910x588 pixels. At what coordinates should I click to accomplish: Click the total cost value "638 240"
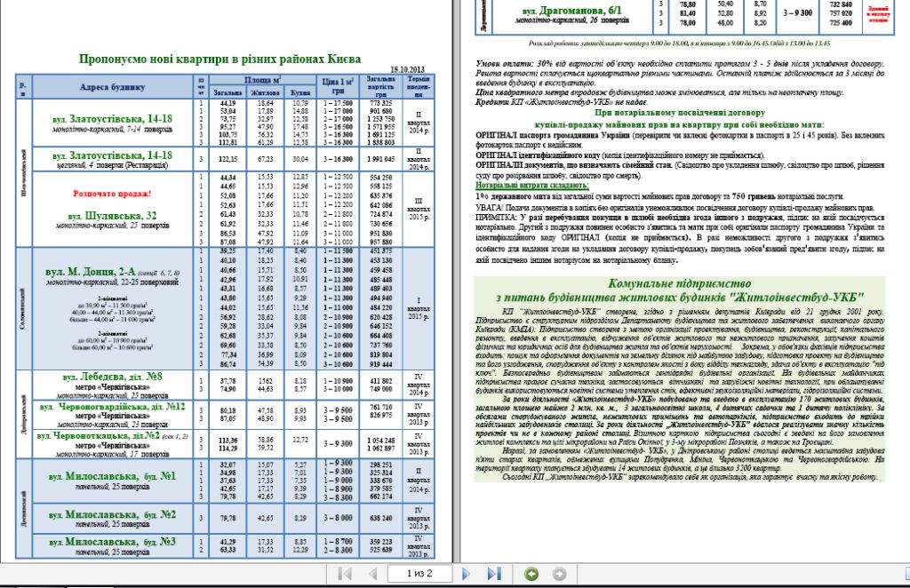pos(380,518)
